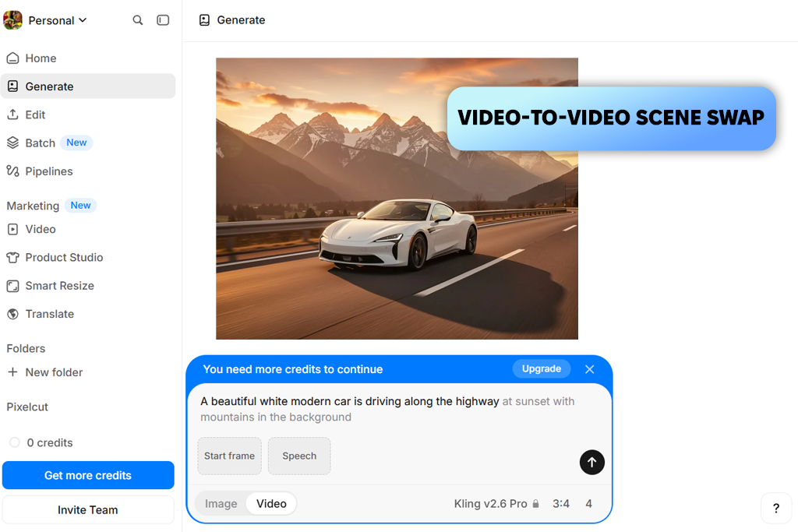Open the search icon in sidebar header
Viewport: 798px width, 532px height.
point(137,20)
